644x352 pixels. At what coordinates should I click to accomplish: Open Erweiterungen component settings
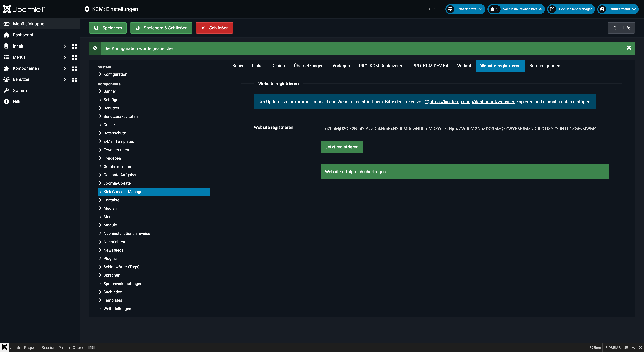(x=116, y=150)
